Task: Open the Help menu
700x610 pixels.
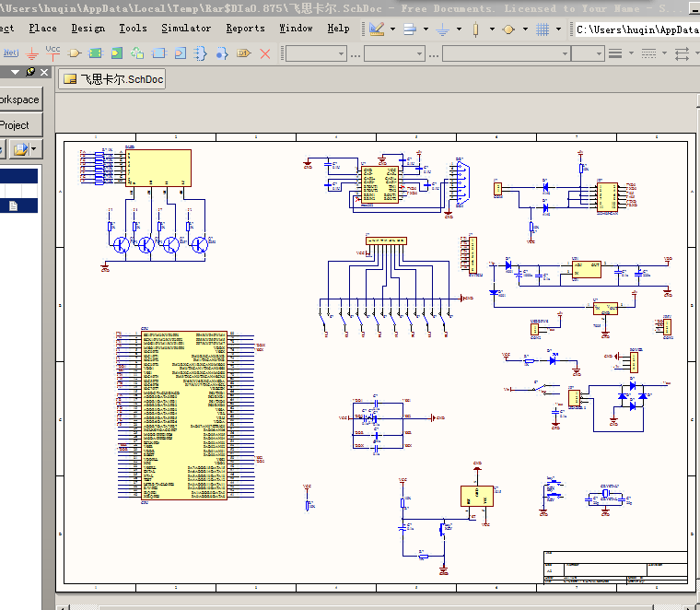Action: 338,29
